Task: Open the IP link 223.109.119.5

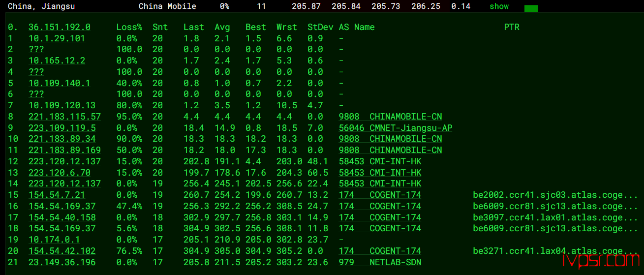Action: click(62, 128)
